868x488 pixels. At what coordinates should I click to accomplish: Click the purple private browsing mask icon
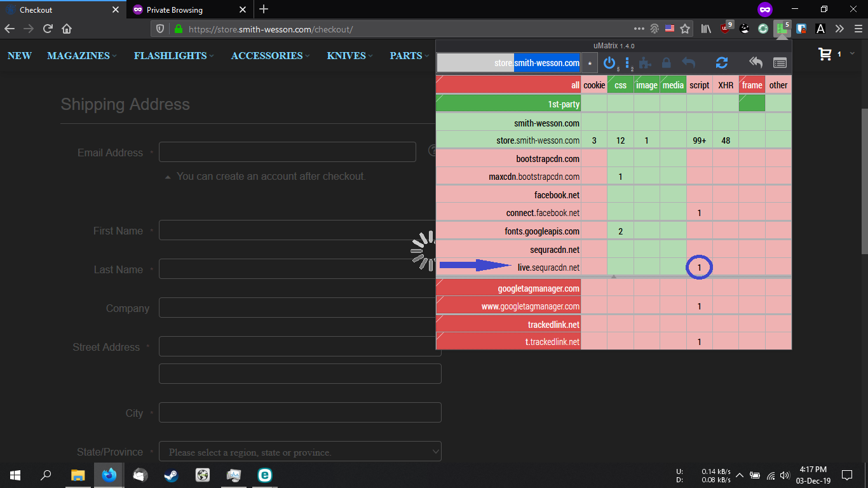(765, 10)
